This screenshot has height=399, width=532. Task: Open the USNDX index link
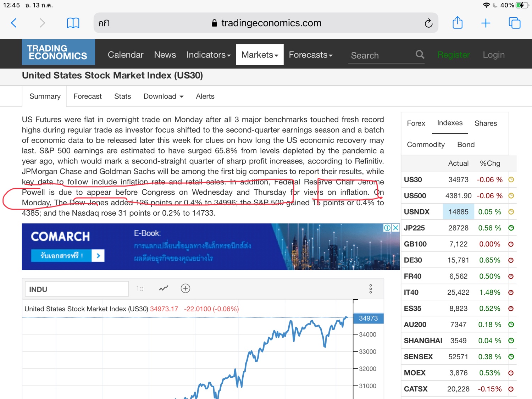click(417, 212)
